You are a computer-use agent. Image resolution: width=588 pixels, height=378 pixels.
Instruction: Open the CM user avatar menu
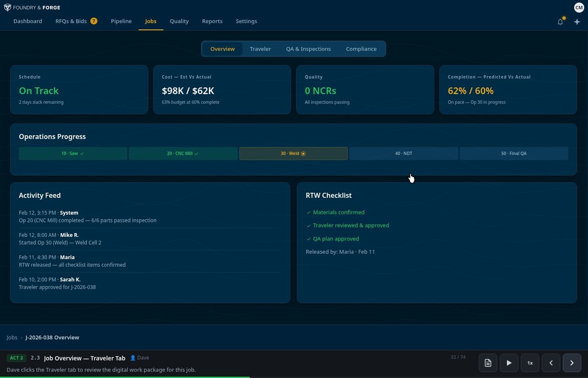[579, 7]
